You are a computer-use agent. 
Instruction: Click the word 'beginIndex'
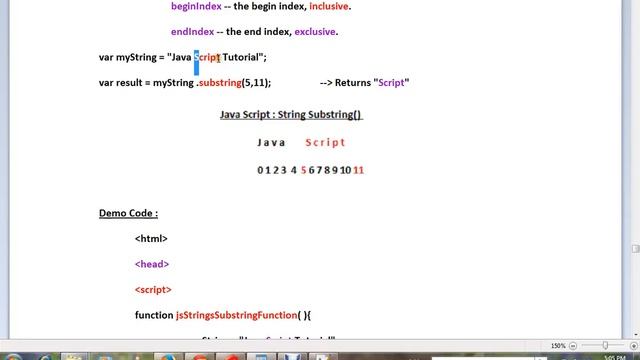pyautogui.click(x=196, y=7)
